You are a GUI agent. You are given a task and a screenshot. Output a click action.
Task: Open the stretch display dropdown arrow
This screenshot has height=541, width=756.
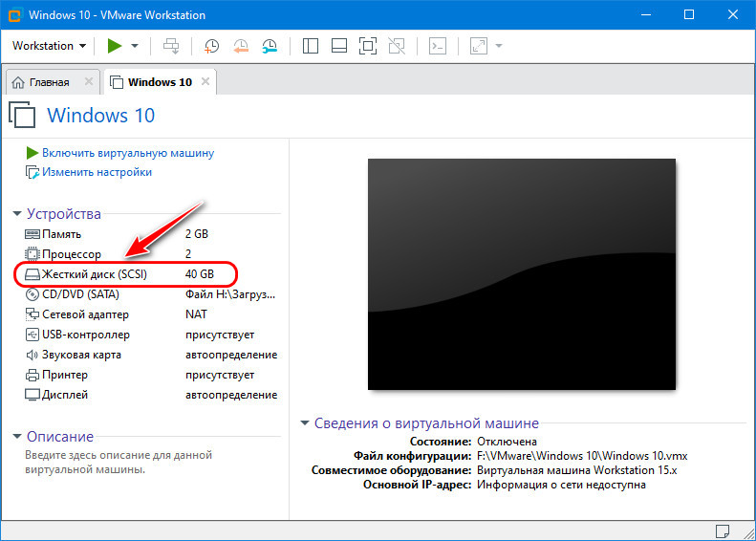(x=499, y=46)
